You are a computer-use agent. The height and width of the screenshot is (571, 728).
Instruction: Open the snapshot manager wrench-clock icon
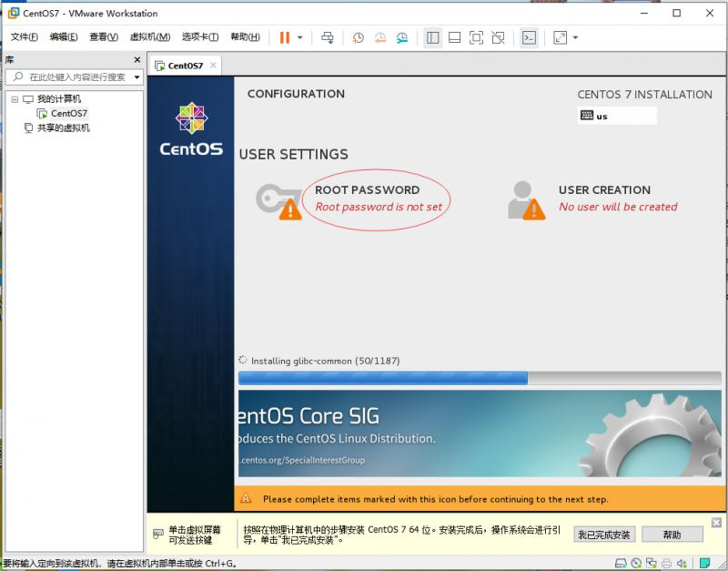(x=402, y=37)
